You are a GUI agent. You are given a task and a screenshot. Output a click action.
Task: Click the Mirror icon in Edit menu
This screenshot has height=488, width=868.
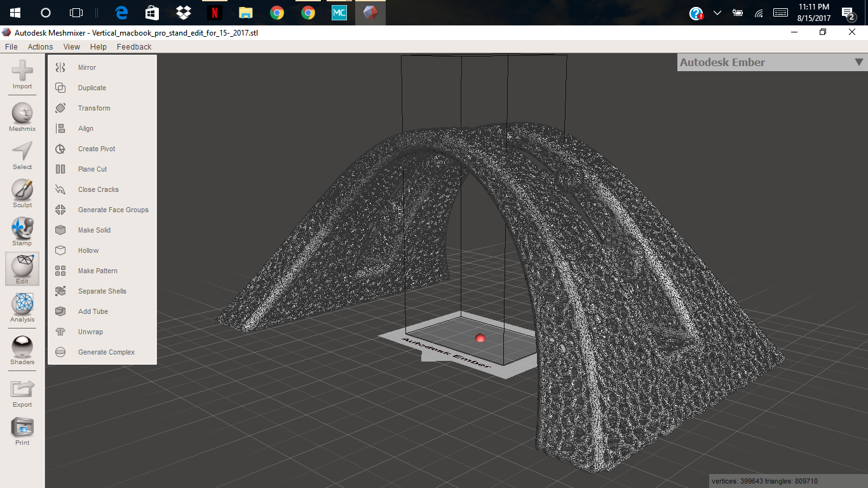(x=60, y=67)
